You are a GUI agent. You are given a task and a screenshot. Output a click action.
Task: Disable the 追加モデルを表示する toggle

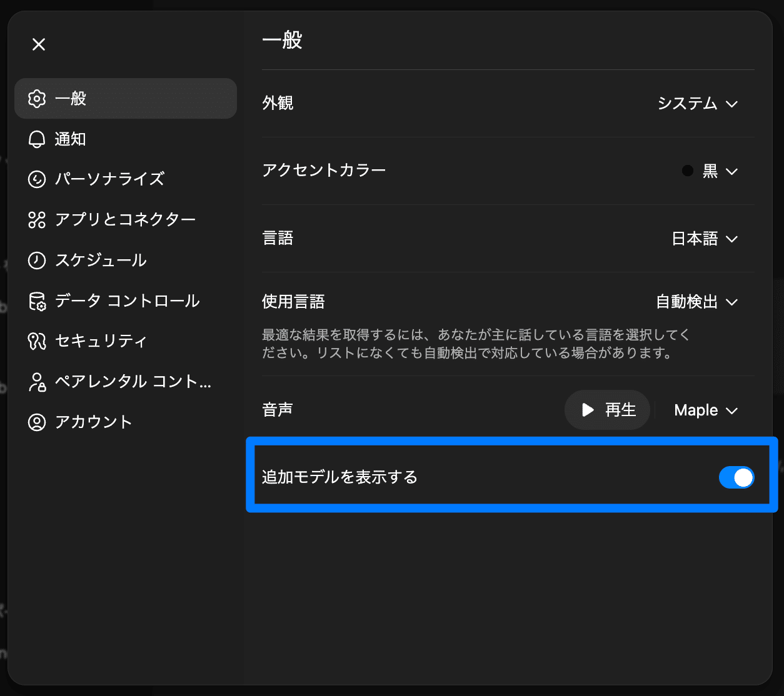click(x=736, y=478)
